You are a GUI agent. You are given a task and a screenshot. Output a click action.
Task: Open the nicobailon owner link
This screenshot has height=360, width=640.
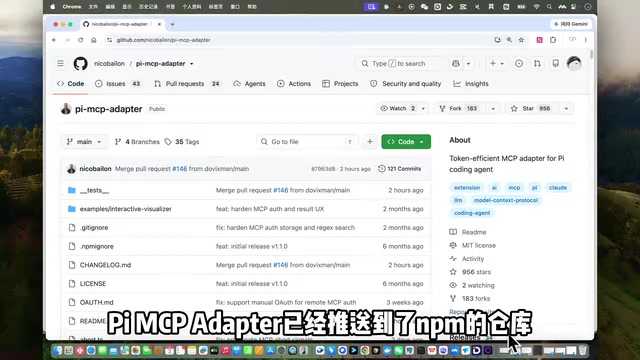click(109, 64)
